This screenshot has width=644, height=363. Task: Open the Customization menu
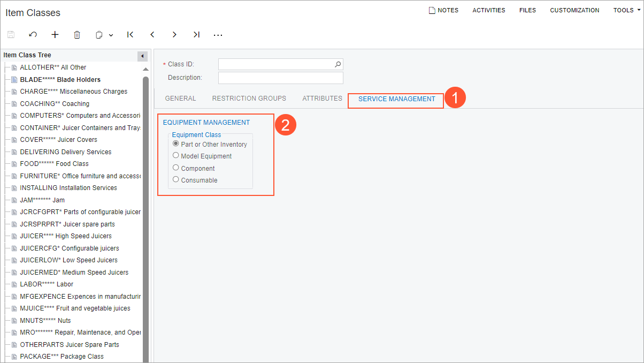[x=574, y=10]
